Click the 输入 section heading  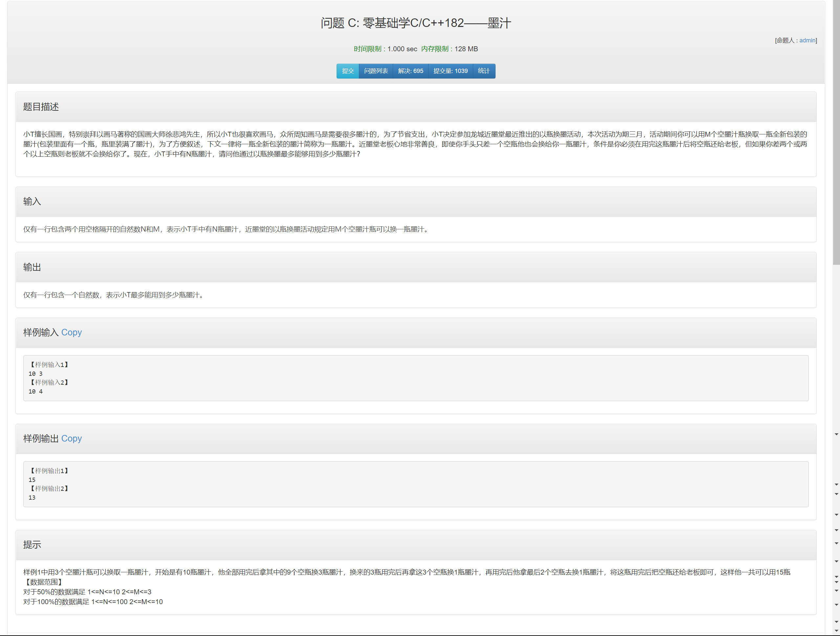[x=32, y=201]
